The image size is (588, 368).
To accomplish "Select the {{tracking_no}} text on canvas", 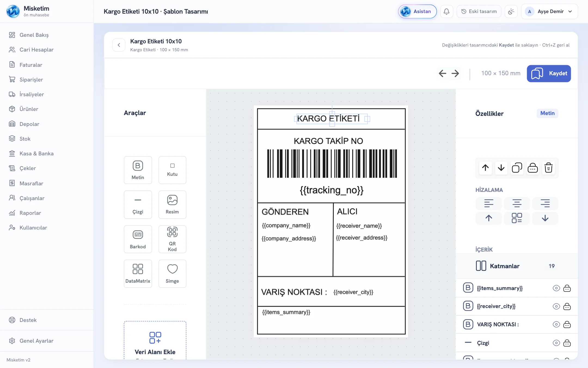I will pyautogui.click(x=332, y=190).
